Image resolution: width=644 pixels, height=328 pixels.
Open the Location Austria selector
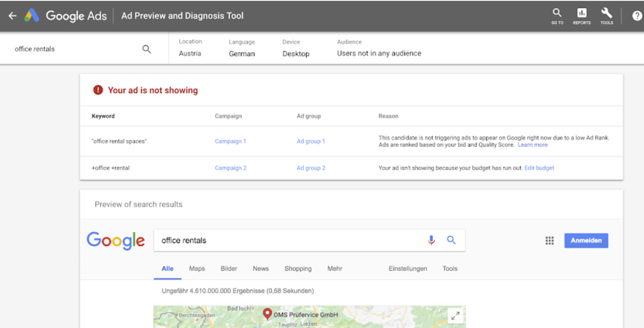click(190, 48)
